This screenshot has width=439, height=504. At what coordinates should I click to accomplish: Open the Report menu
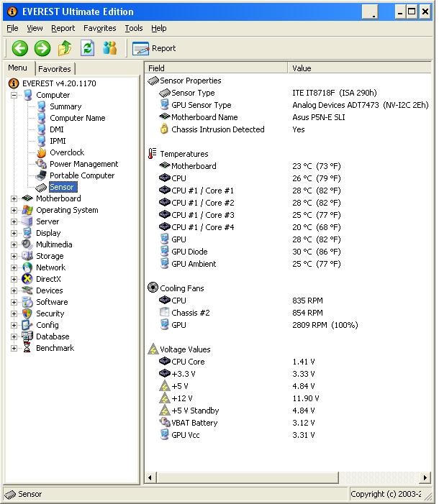point(63,28)
